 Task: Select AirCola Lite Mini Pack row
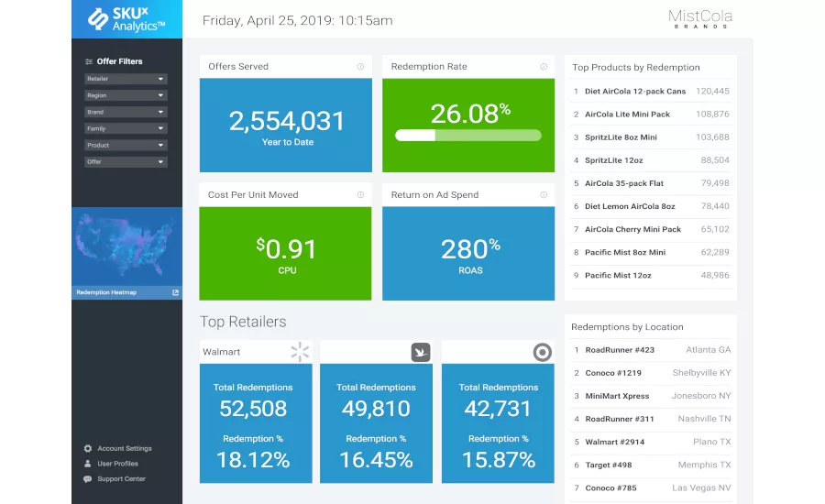coord(652,115)
